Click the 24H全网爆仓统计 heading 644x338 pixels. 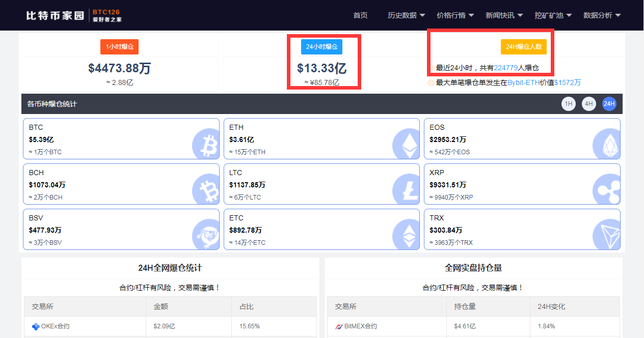coord(170,268)
